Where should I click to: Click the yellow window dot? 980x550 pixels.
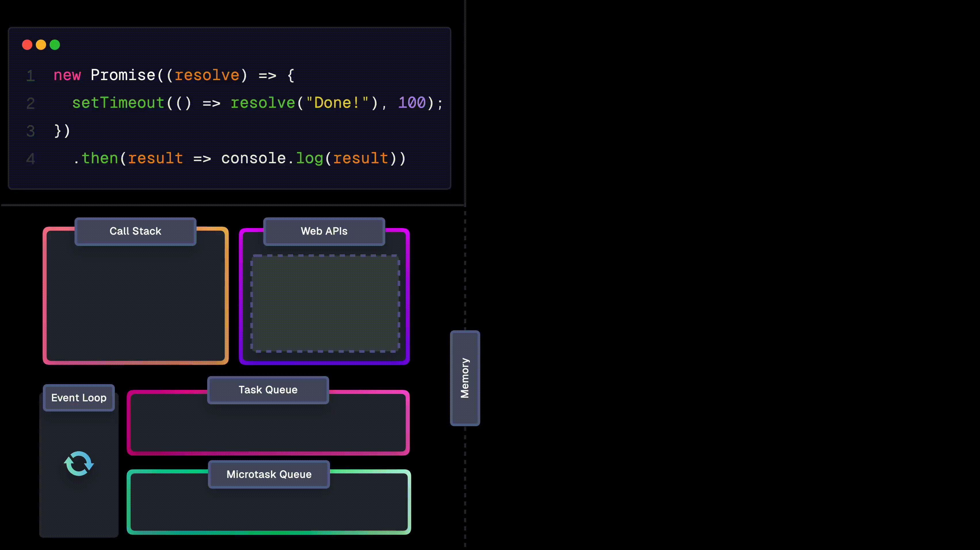click(41, 45)
